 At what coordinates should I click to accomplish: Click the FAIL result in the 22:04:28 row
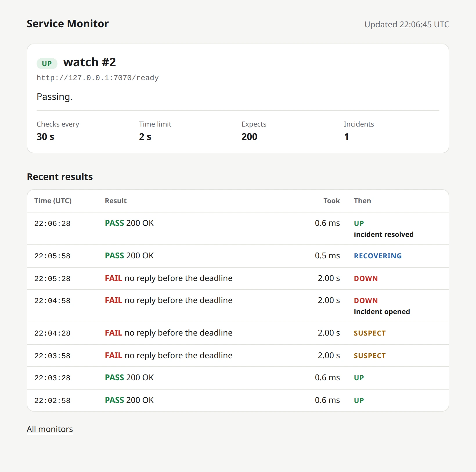pyautogui.click(x=169, y=333)
